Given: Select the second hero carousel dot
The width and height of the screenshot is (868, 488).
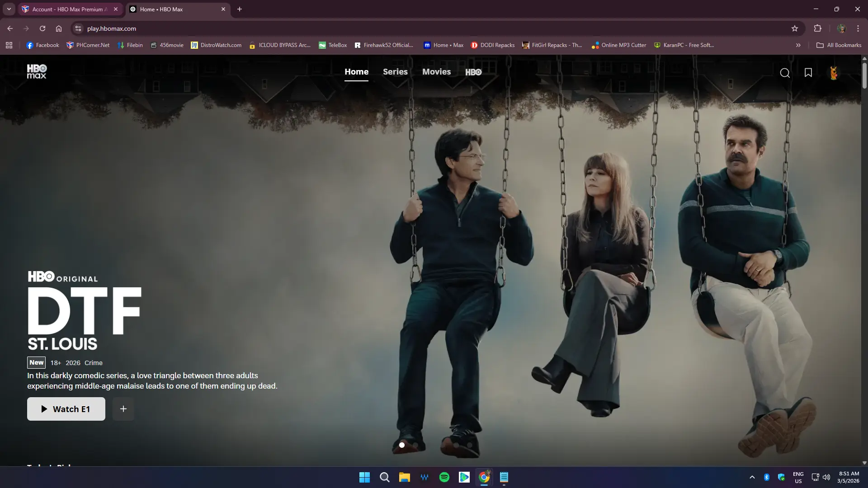Looking at the screenshot, I should [415, 445].
